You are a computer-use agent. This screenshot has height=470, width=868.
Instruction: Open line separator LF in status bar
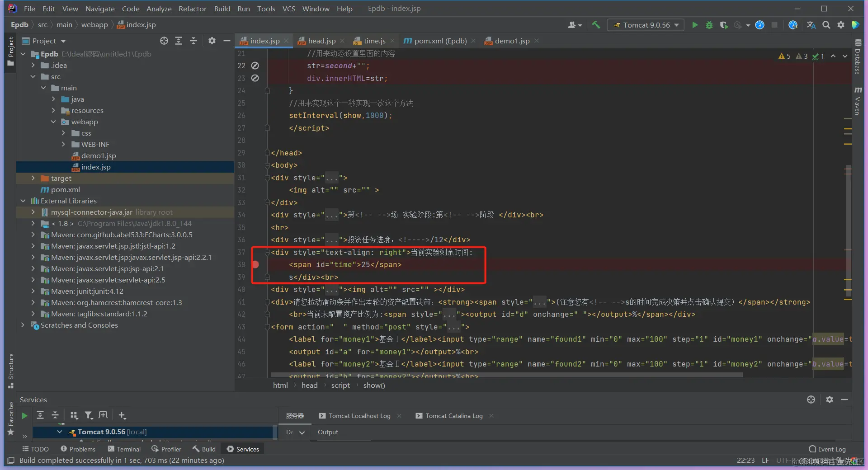[765, 461]
